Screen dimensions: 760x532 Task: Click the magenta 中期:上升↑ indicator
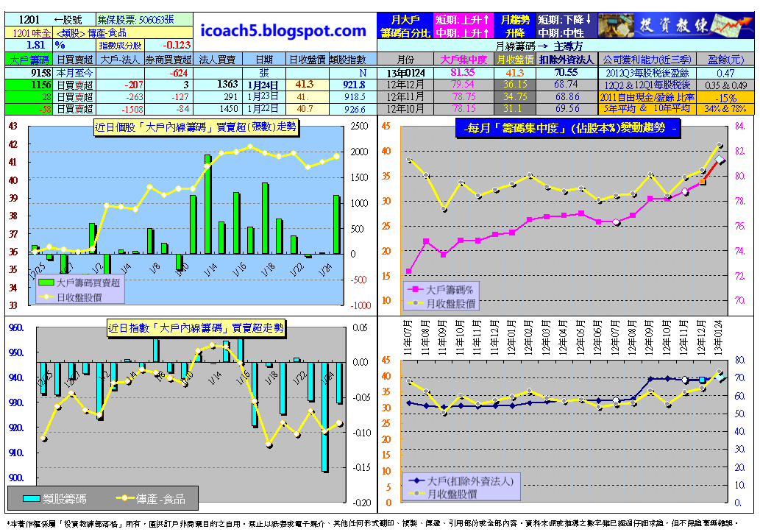463,32
